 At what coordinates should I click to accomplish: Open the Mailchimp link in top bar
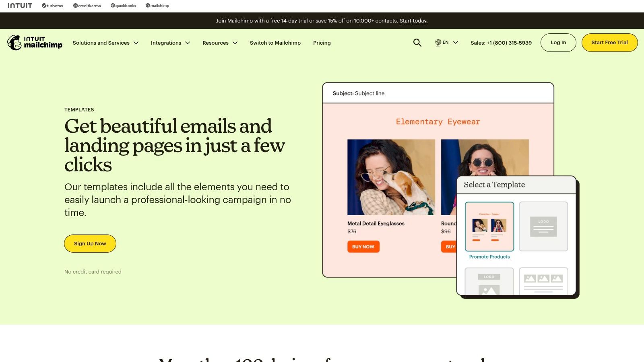tap(157, 6)
